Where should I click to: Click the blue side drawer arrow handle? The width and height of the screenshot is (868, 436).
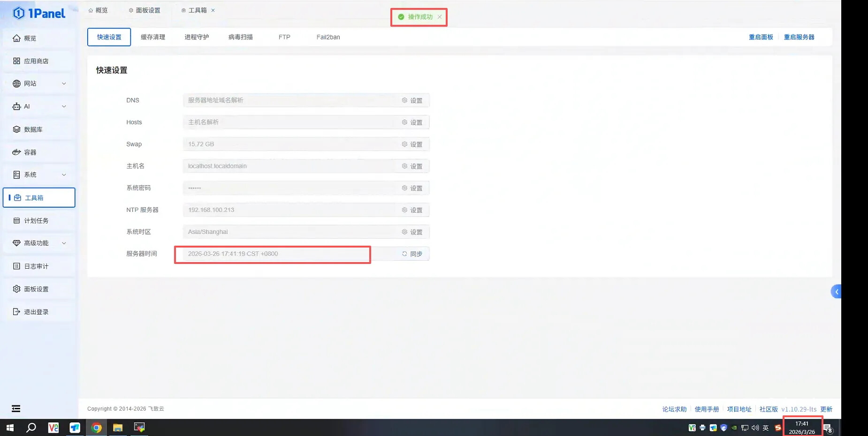click(836, 292)
